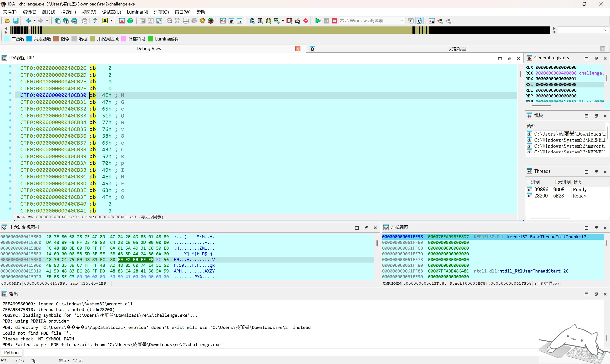Open the breakpoint list icon
Screen dimensions: 610x364
point(432,21)
